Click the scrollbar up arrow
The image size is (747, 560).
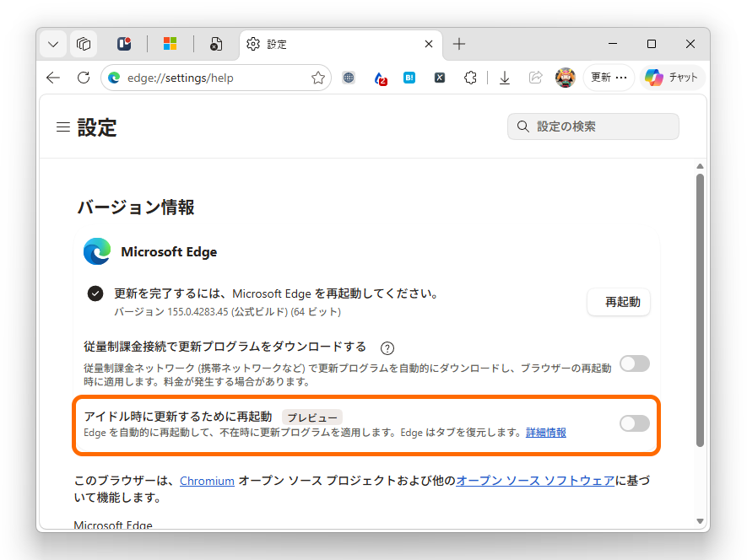click(700, 166)
